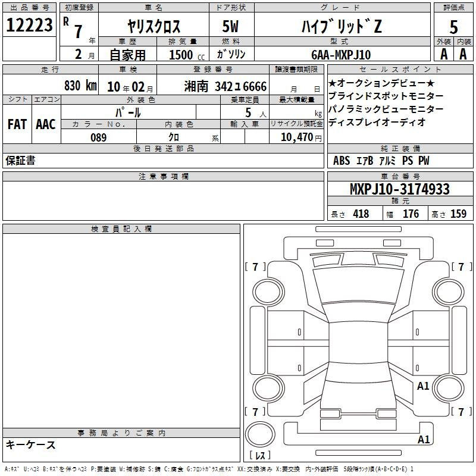The width and height of the screenshot is (476, 476).
Task: Click height value 高さ 159
Action: click(x=449, y=214)
